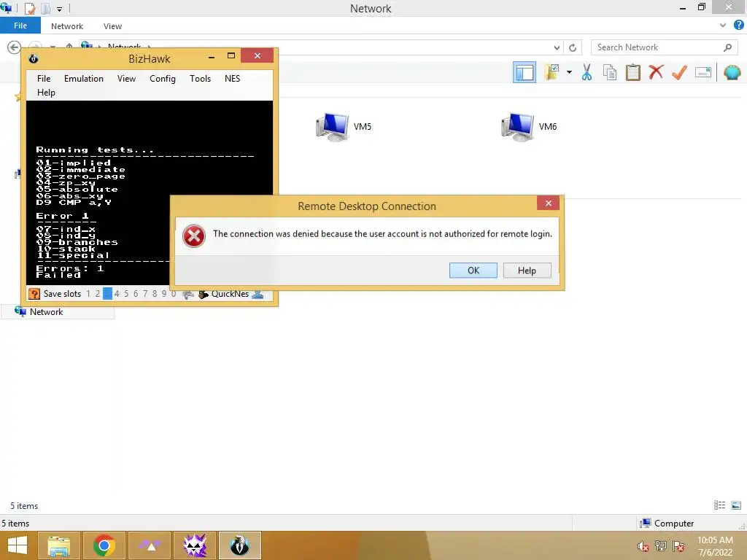747x560 pixels.
Task: Select save slot 1 in BizHawk
Action: 88,294
